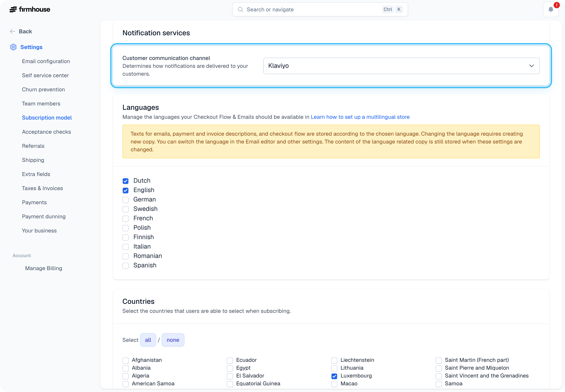Check the Algeria country box

(126, 376)
